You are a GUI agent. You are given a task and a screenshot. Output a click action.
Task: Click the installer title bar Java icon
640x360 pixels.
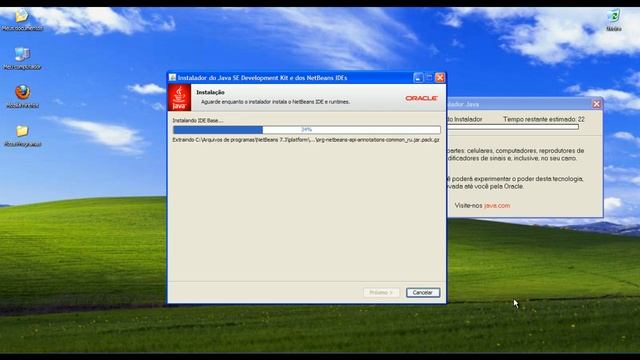click(x=172, y=78)
